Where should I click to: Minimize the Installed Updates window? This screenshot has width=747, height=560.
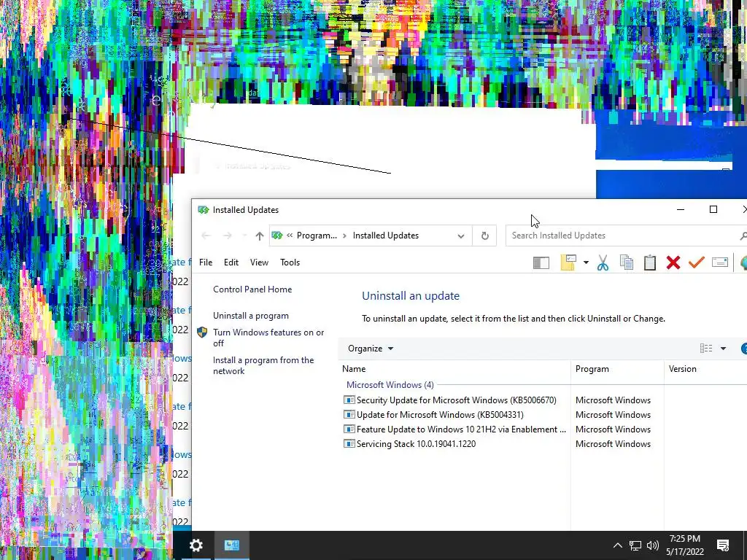click(x=681, y=209)
